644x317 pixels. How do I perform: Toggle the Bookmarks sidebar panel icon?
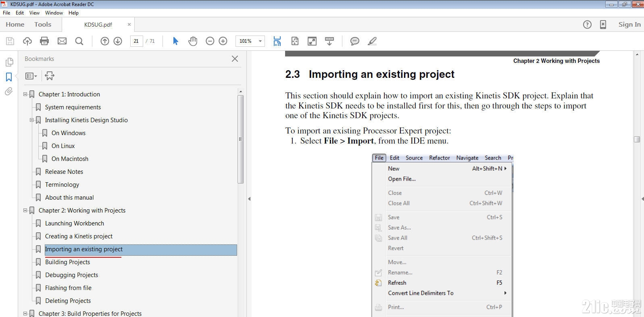(x=9, y=77)
